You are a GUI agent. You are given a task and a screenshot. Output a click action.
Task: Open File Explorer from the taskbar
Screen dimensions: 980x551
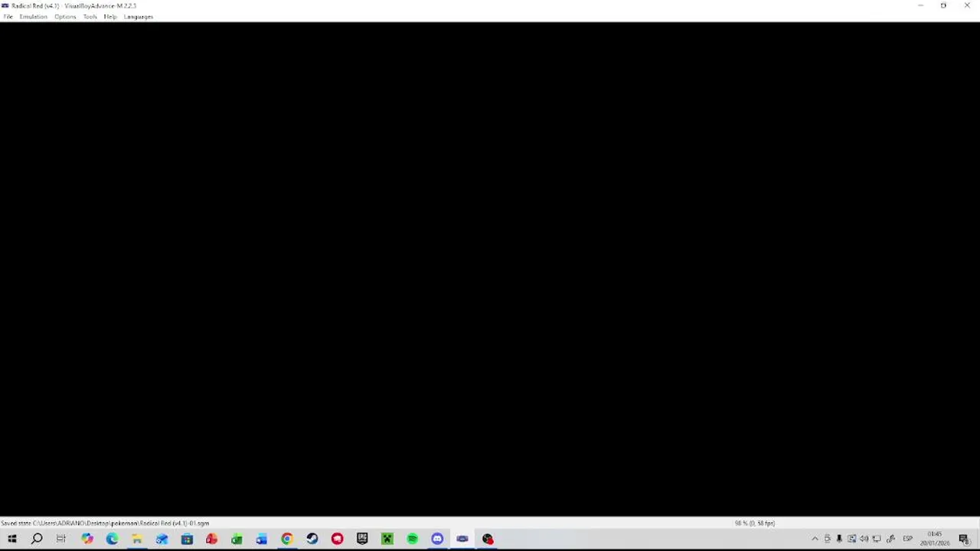pyautogui.click(x=137, y=539)
